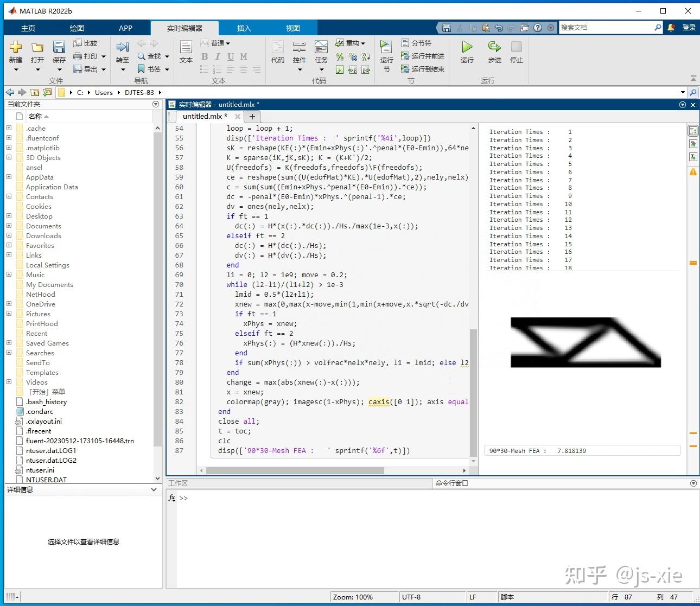Image resolution: width=700 pixels, height=606 pixels.
Task: Click the Step (步进) icon
Action: pyautogui.click(x=494, y=48)
